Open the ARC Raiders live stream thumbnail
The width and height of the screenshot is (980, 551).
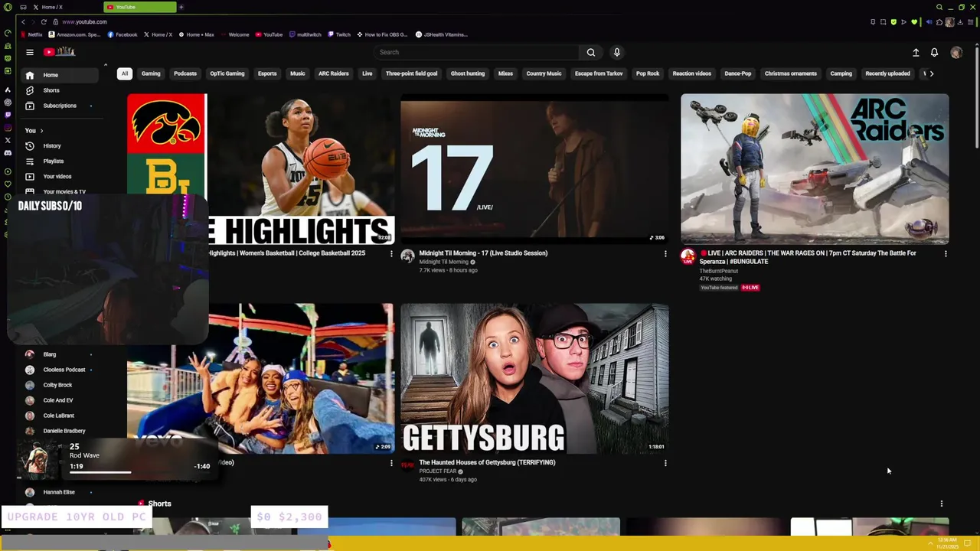coord(815,169)
